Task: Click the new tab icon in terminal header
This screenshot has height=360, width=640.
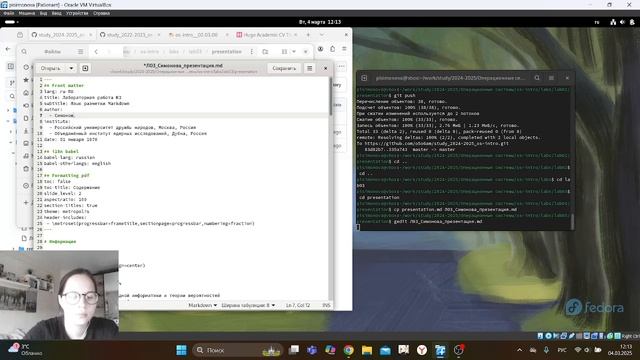Action: click(x=364, y=78)
